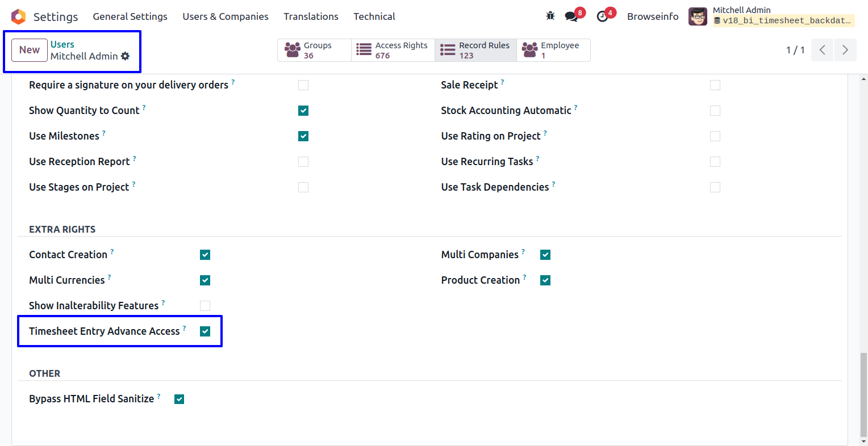Viewport: 868px width, 446px height.
Task: Click the gear icon beside Mitchell Admin
Action: pos(126,56)
